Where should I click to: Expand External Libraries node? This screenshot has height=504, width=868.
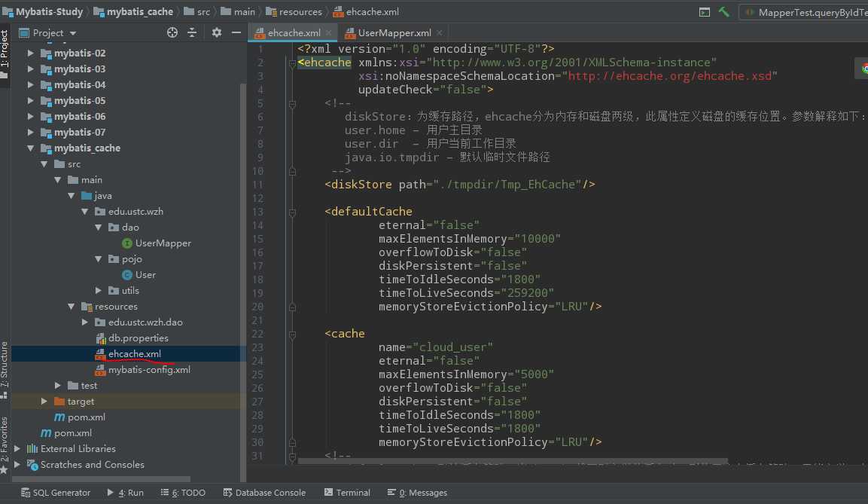(17, 448)
